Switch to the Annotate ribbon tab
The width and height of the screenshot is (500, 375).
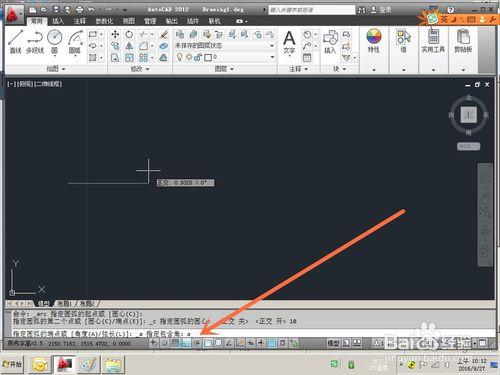80,21
